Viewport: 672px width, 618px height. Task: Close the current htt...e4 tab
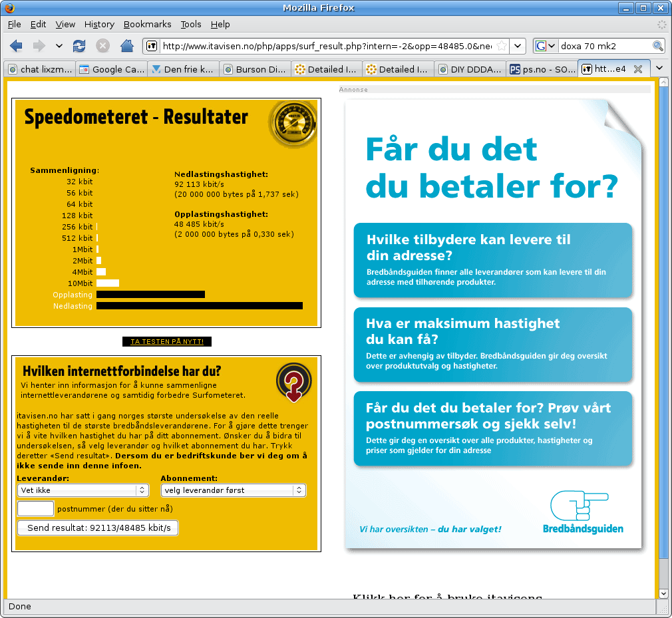pos(637,69)
